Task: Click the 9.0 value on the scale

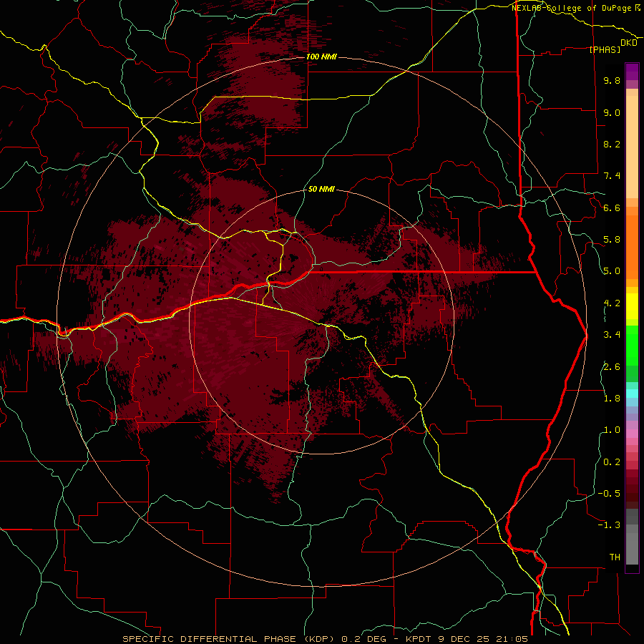Action: [x=612, y=112]
